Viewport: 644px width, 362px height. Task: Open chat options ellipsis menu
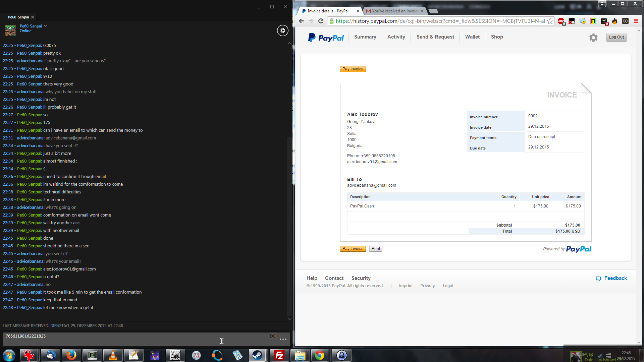(283, 339)
